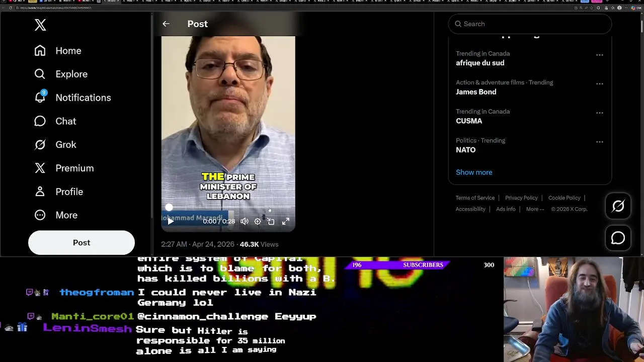
Task: Open Notifications with unread badge
Action: [72, 98]
